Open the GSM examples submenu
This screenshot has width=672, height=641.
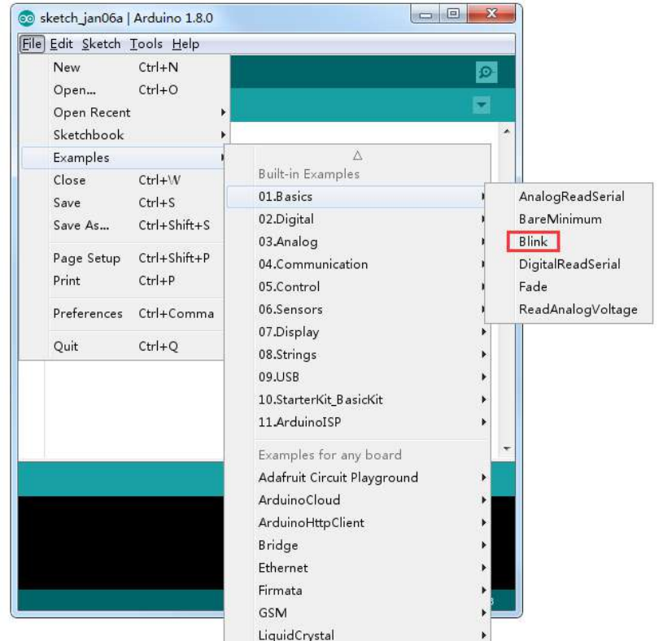[x=358, y=613]
